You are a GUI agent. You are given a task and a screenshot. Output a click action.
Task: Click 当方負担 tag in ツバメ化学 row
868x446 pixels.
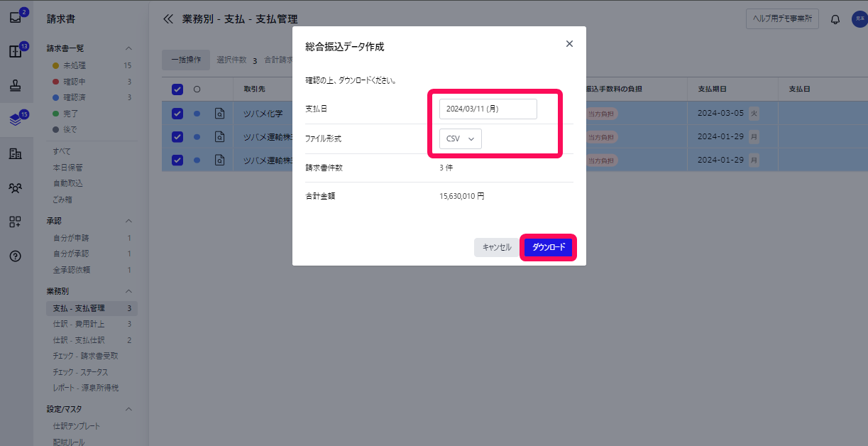(x=602, y=114)
